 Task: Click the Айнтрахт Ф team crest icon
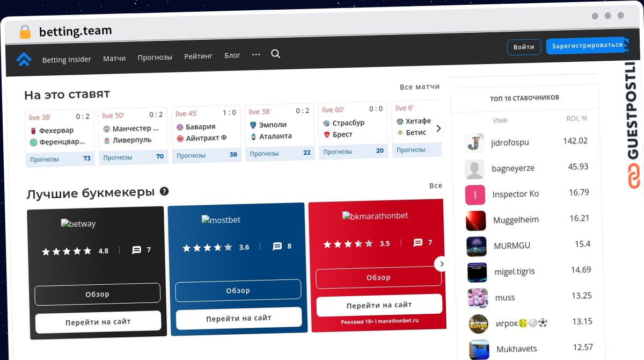coord(180,138)
